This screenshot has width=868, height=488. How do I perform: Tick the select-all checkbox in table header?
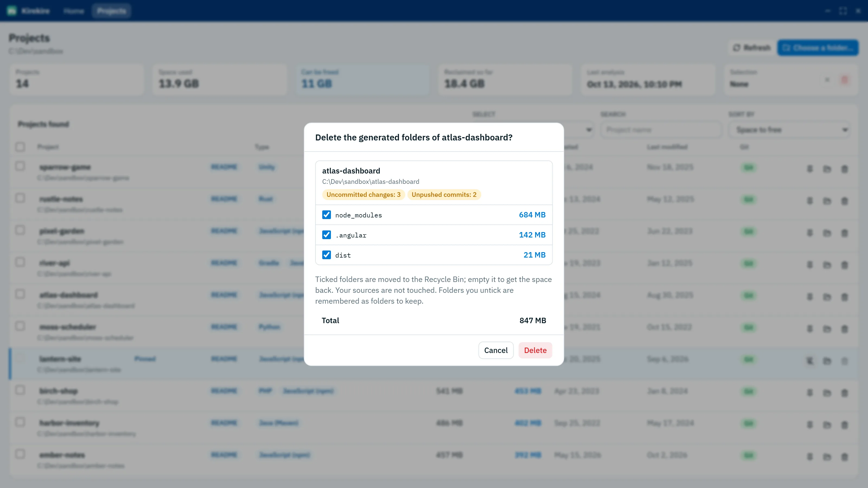(20, 147)
